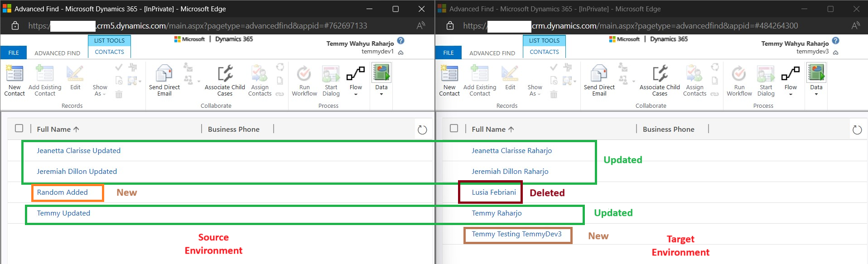868x264 pixels.
Task: Click refresh grid icon in source window
Action: coord(422,130)
